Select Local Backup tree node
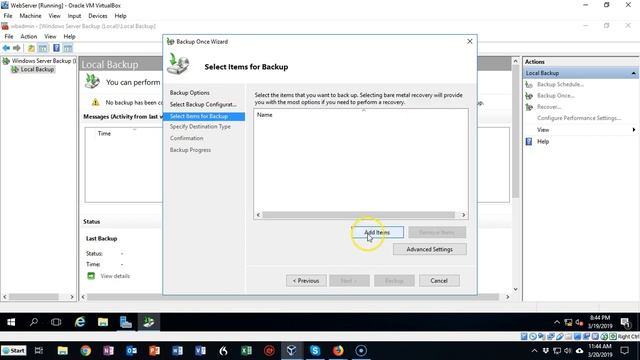 click(x=37, y=69)
